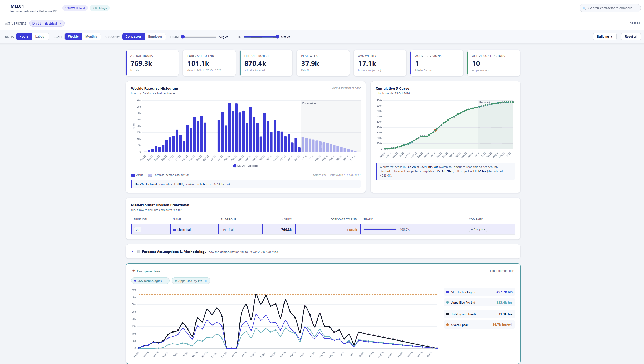Click the Forecast Assumptions chart icon
The width and height of the screenshot is (644, 364).
click(138, 252)
